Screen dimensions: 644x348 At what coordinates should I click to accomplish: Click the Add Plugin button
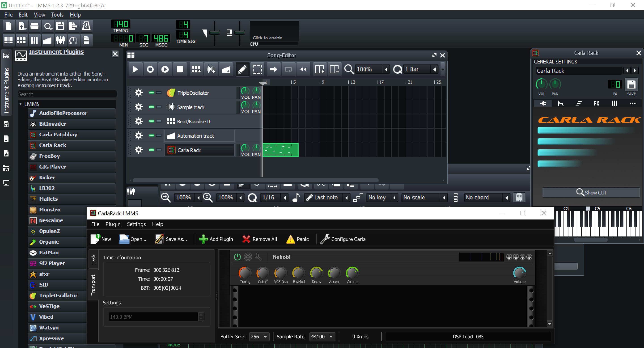click(x=216, y=239)
